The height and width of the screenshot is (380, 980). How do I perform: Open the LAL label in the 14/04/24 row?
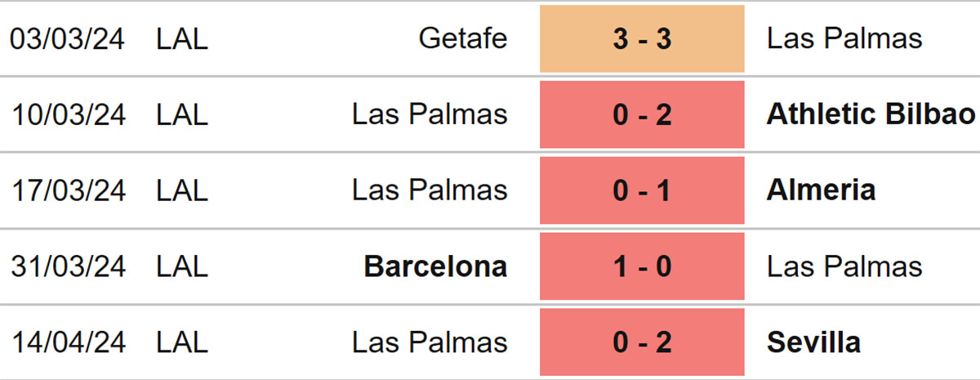coord(182,342)
